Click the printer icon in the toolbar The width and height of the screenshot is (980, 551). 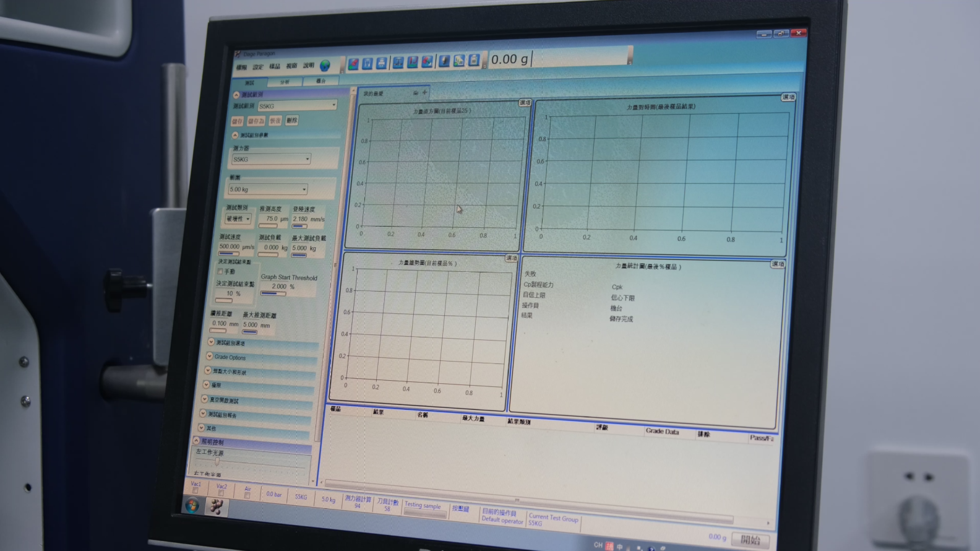tap(382, 63)
